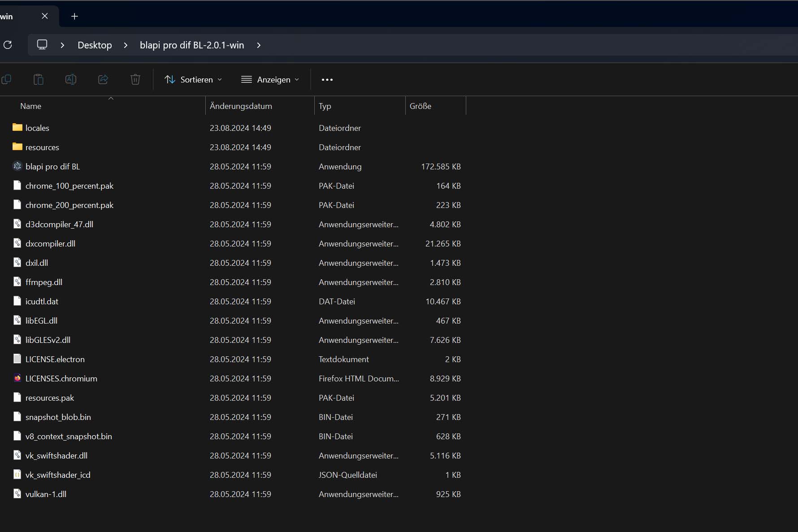The image size is (798, 532).
Task: Click the delete trash icon
Action: tap(135, 79)
